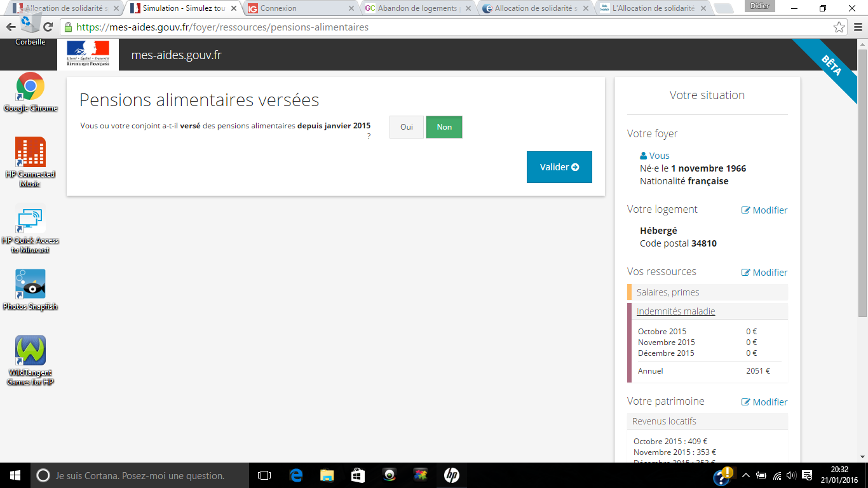Open the Wi-Fi network tray icon
Viewport: 868px width, 488px height.
[776, 475]
